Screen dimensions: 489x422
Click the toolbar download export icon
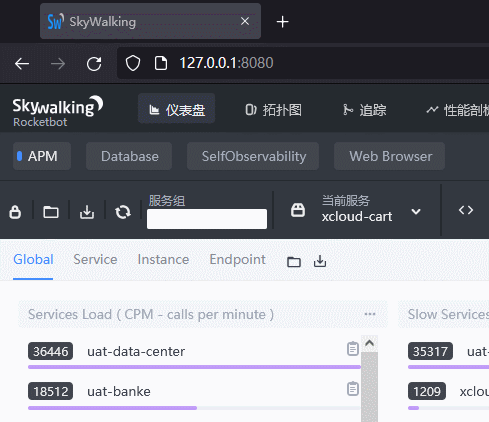[x=87, y=211]
